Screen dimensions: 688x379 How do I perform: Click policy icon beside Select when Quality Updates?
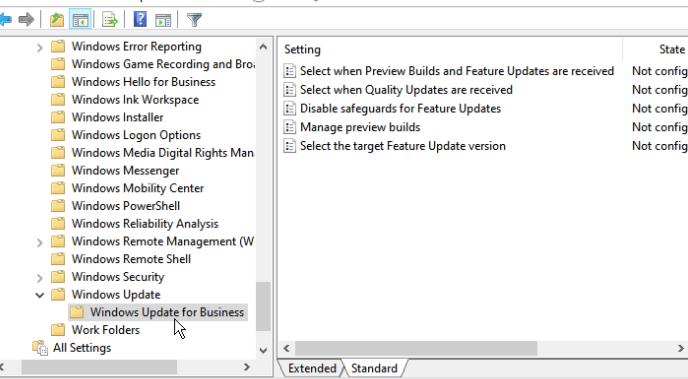[290, 90]
